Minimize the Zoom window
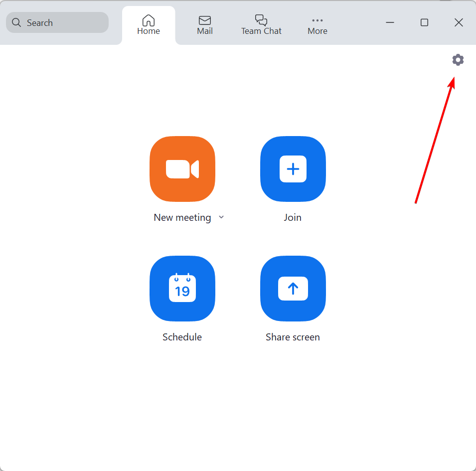476x471 pixels. (390, 22)
